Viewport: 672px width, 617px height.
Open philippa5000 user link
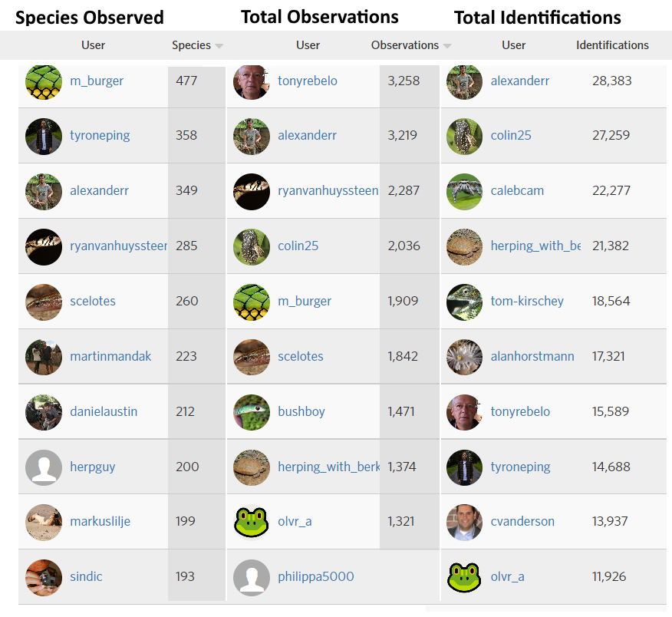point(316,577)
